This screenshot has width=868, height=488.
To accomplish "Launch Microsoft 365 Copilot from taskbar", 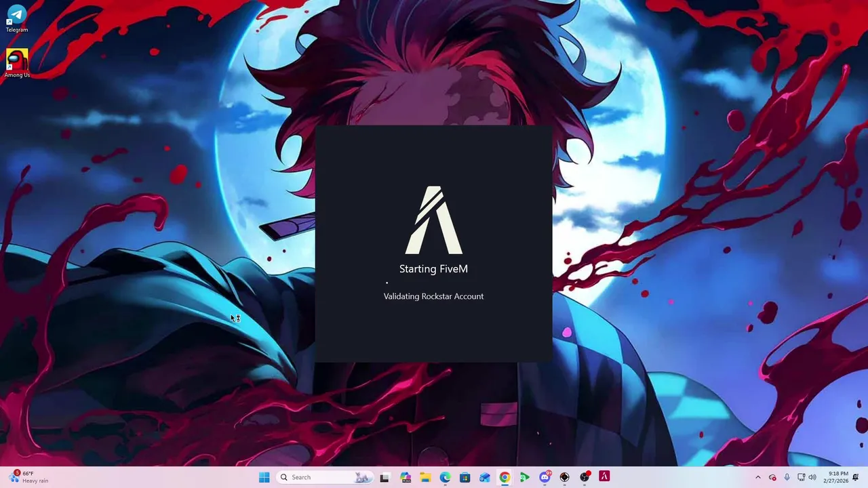I will pos(406,477).
